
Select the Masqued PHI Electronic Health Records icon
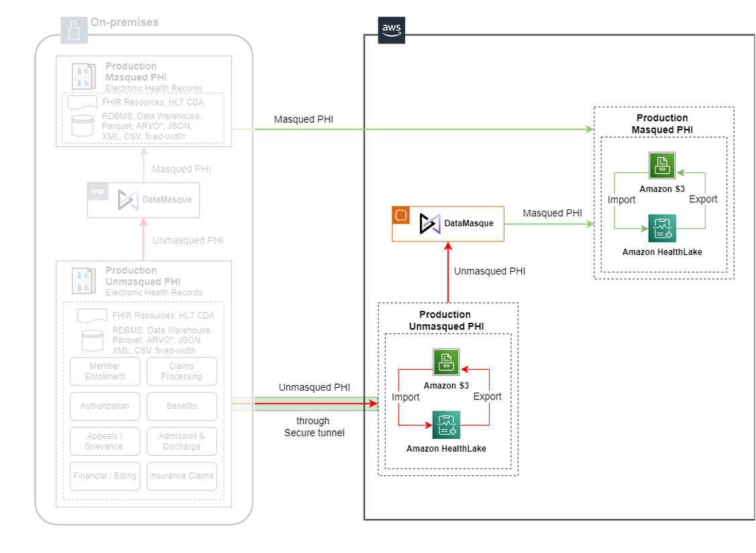(x=84, y=75)
